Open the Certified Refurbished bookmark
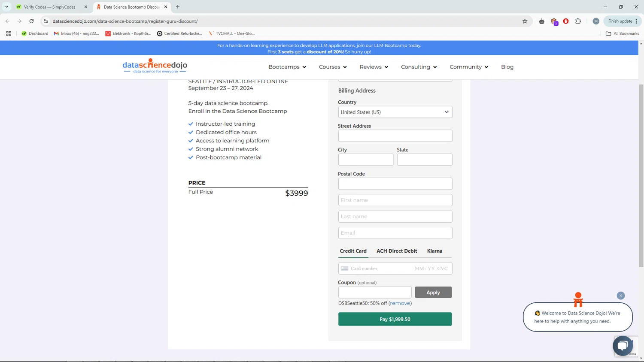644x362 pixels. click(179, 33)
